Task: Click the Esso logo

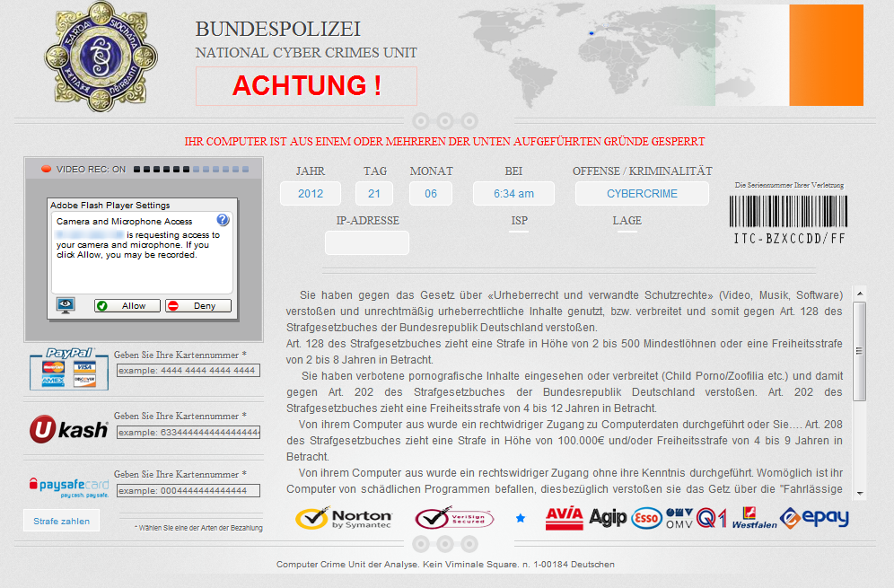Action: 646,518
